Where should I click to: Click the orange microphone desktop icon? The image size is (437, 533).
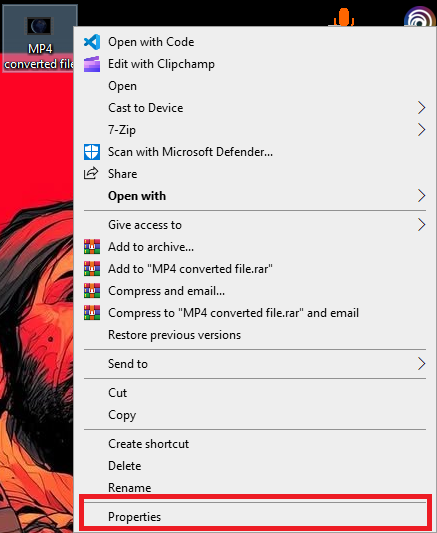344,17
